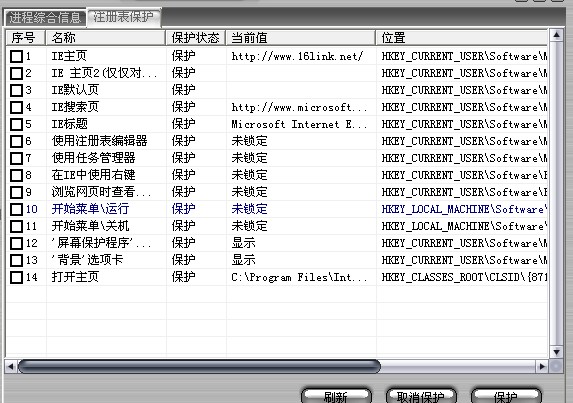The height and width of the screenshot is (403, 573).
Task: Select the row name 使用注册表编辑器
Action: [99, 141]
